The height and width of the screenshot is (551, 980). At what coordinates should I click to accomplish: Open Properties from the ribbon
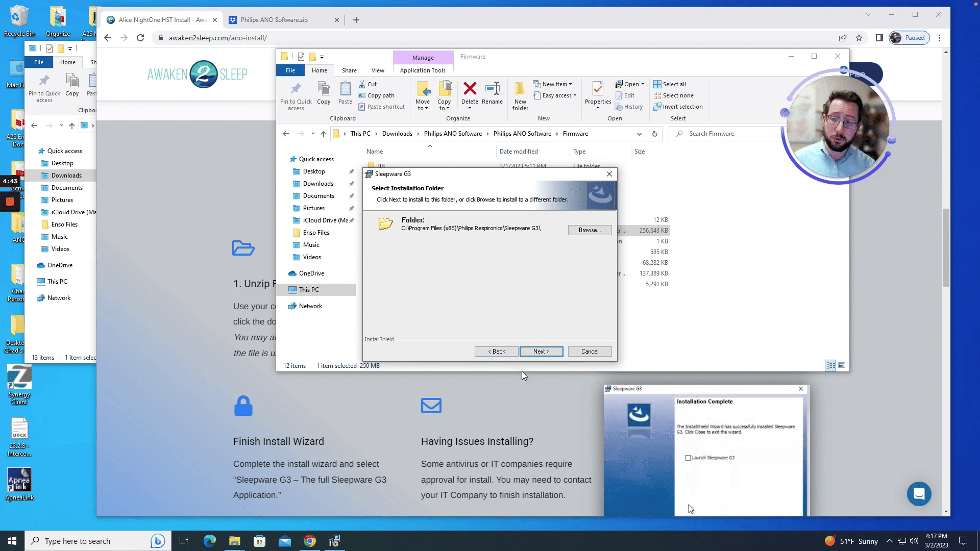598,89
